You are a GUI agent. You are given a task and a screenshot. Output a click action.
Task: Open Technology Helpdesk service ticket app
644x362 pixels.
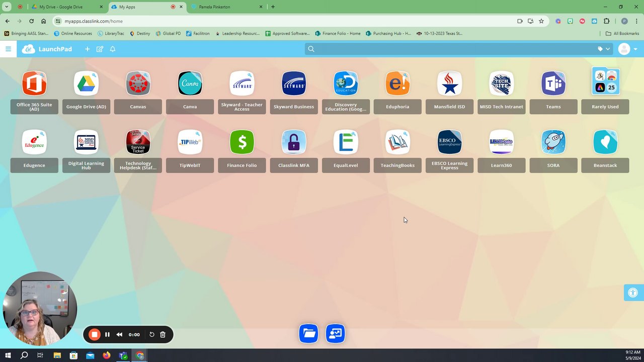[138, 142]
